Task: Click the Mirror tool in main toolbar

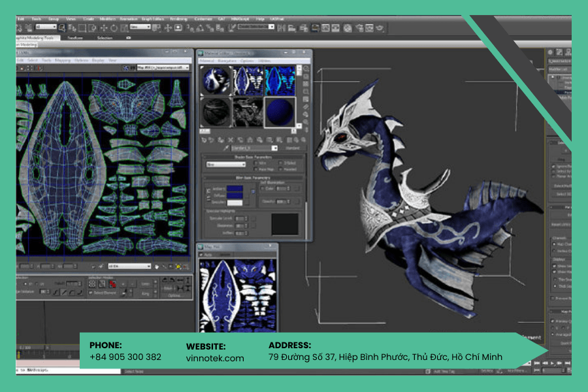Action: point(281,27)
